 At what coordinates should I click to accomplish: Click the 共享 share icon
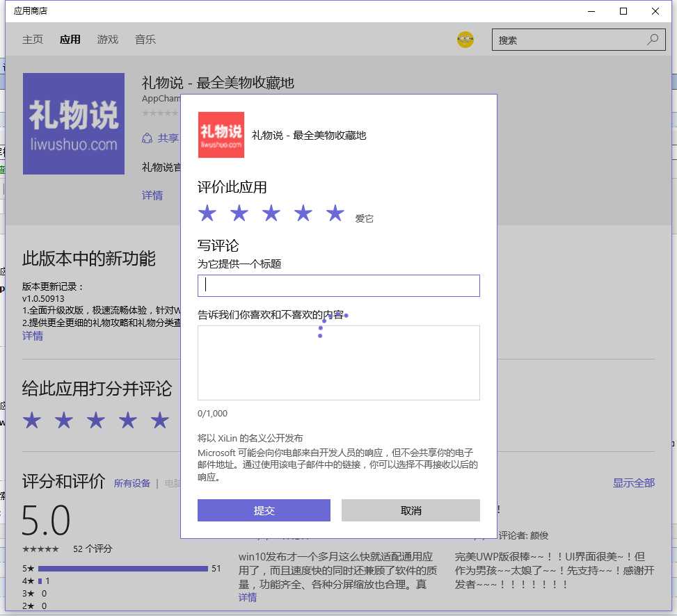[x=148, y=138]
